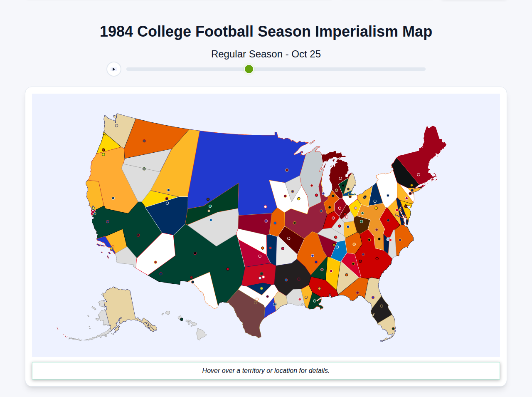Click the yellow dot in the white Midwest territory
The height and width of the screenshot is (397, 532).
point(299,198)
